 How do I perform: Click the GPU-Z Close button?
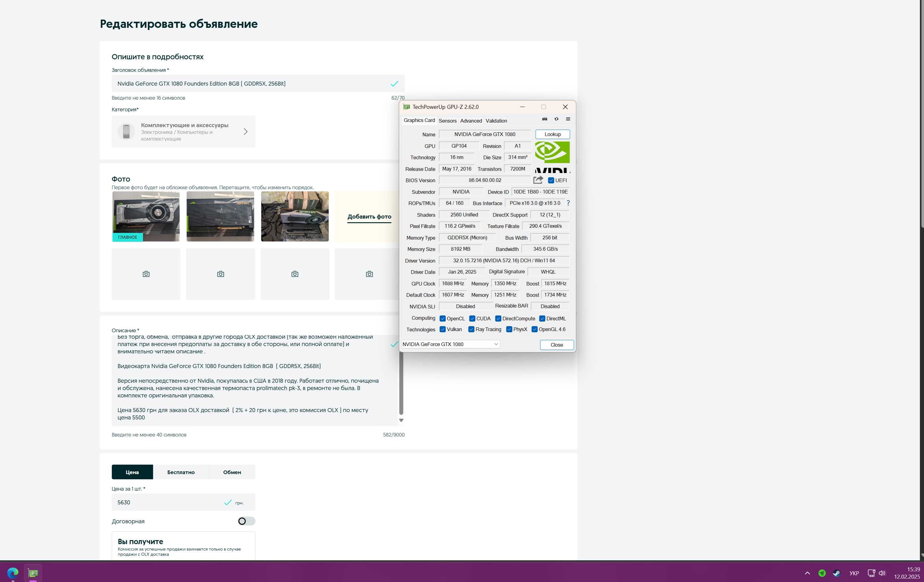pyautogui.click(x=557, y=345)
